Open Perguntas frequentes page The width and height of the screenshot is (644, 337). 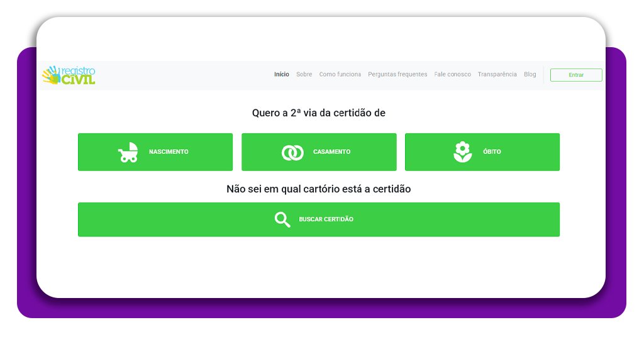pos(397,74)
